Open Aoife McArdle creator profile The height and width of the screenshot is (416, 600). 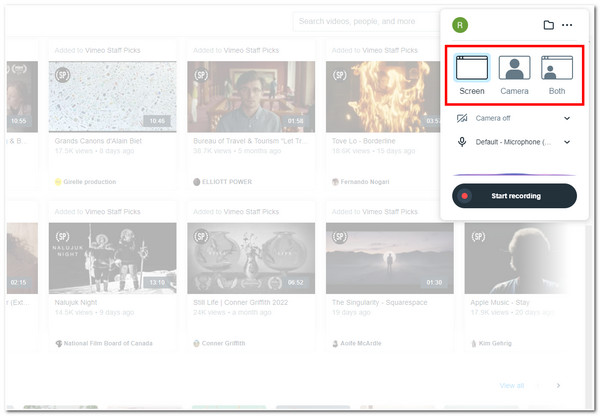357,343
